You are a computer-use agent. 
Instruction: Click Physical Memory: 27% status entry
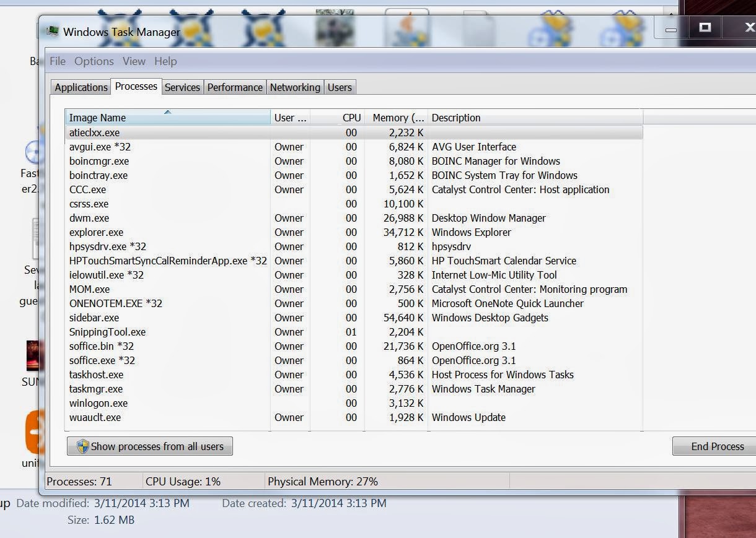point(322,481)
